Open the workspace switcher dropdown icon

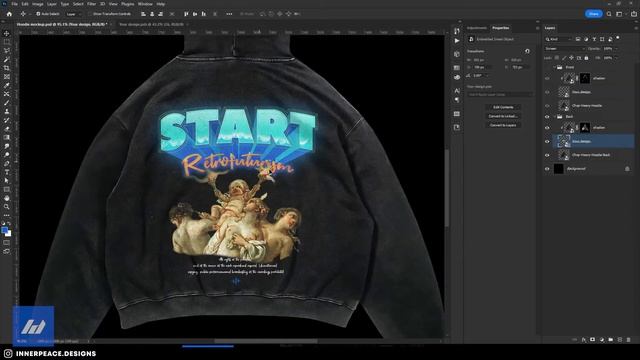pos(620,14)
